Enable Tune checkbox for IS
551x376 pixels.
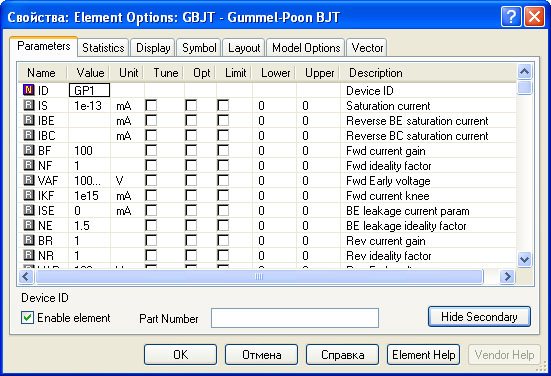click(x=151, y=105)
